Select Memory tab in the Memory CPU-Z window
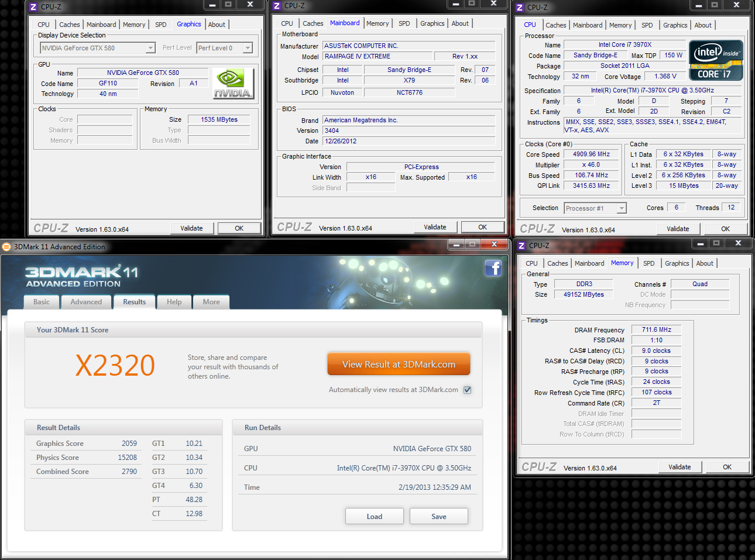 click(x=622, y=263)
